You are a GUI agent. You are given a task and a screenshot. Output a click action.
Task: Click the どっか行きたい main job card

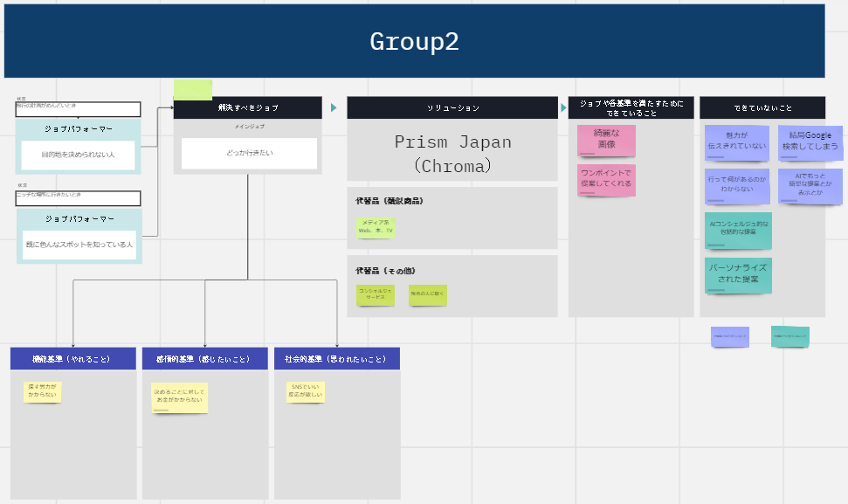[248, 153]
